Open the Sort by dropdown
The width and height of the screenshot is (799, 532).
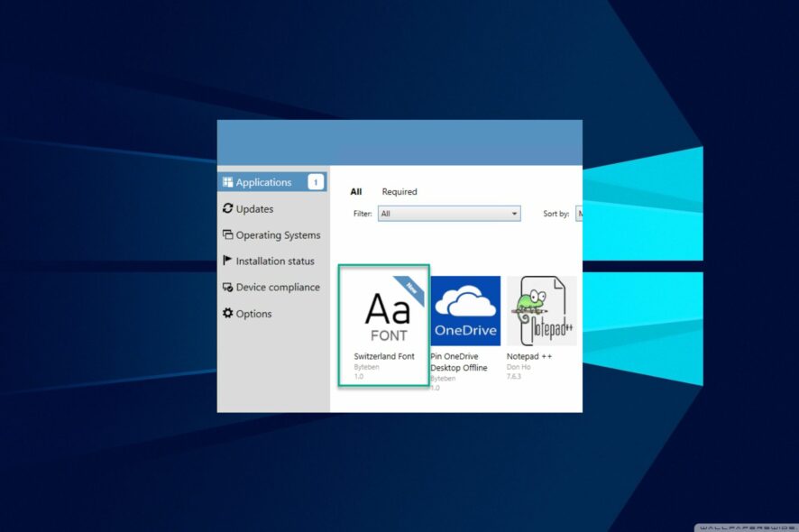[581, 214]
